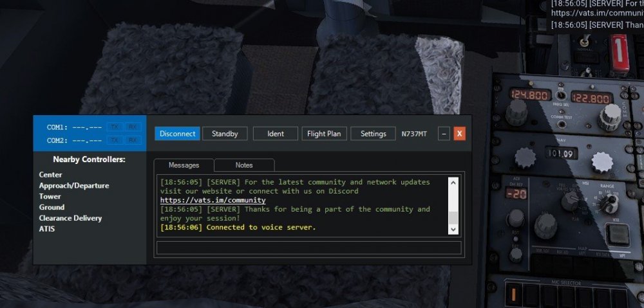The image size is (644, 308).
Task: Click the 124.800 COM frequency display
Action: [x=530, y=95]
